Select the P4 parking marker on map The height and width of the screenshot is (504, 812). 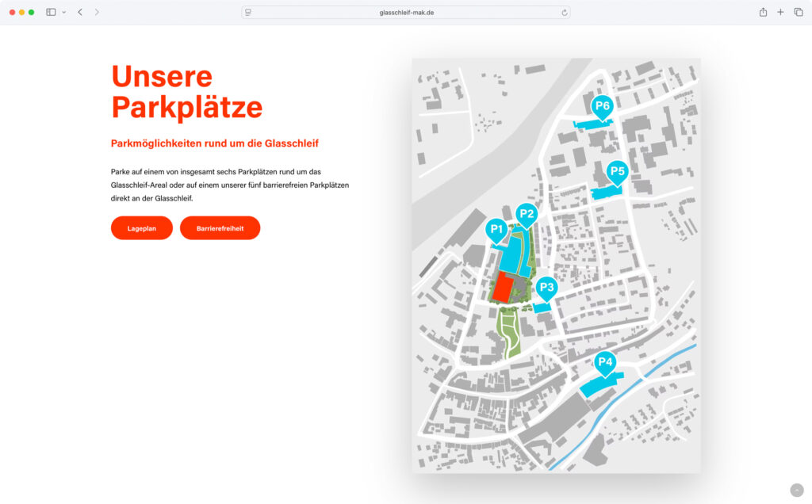pos(605,363)
